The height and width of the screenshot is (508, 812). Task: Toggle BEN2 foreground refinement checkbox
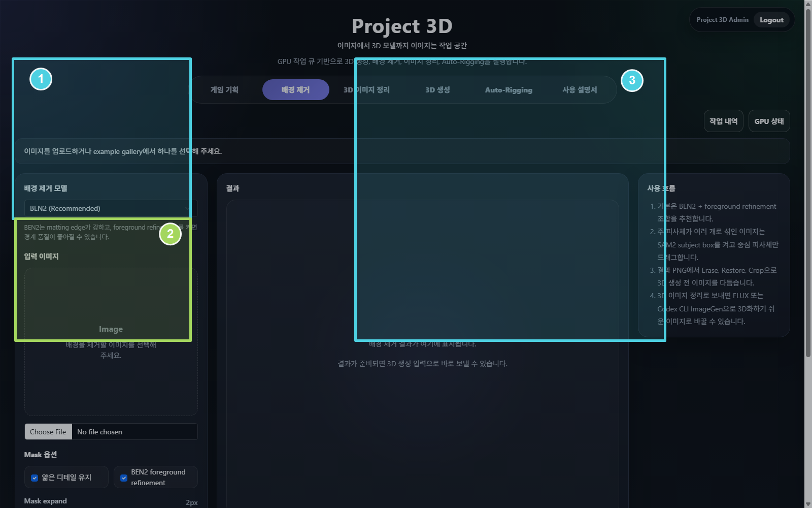pos(124,478)
